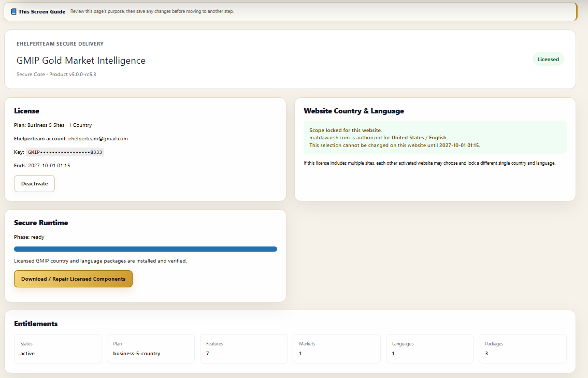This screenshot has height=378, width=588.
Task: Click the Ends: 2027-10-01 01:15 line
Action: 42,165
